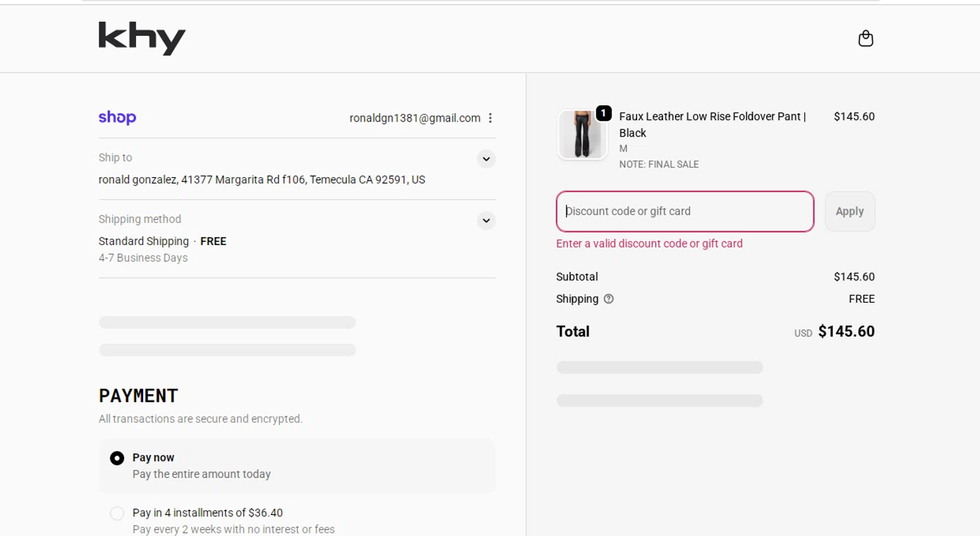
Task: Click the shipping FREE value in the summary
Action: pos(862,299)
